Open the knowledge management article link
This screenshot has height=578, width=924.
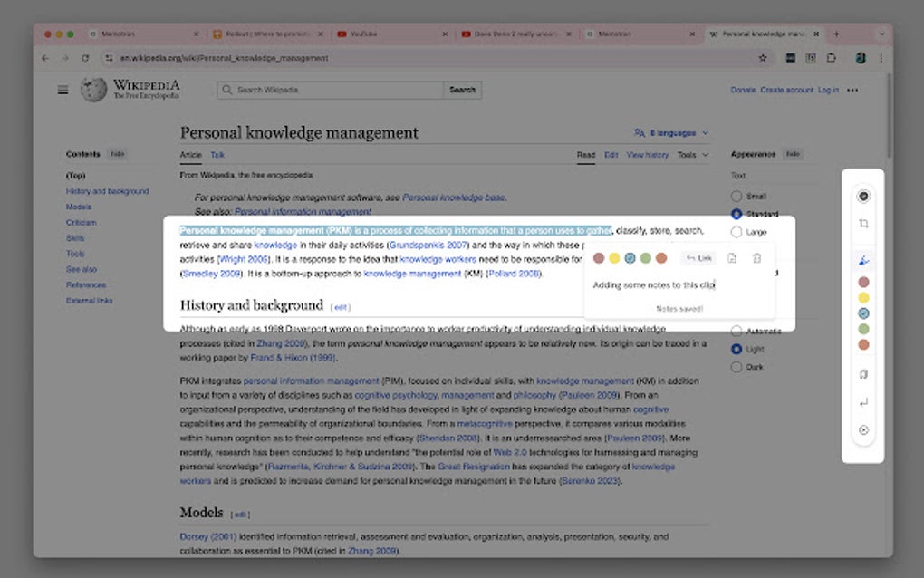point(399,275)
